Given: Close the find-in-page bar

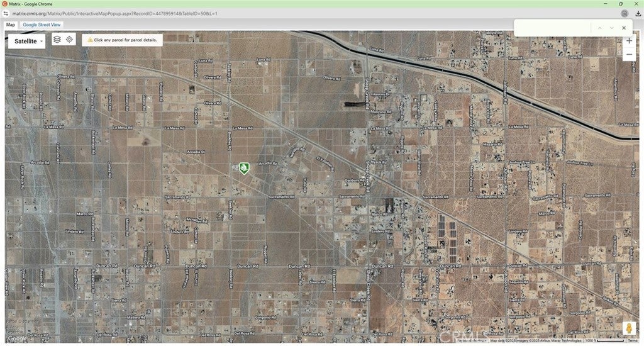Looking at the screenshot, I should 624,28.
